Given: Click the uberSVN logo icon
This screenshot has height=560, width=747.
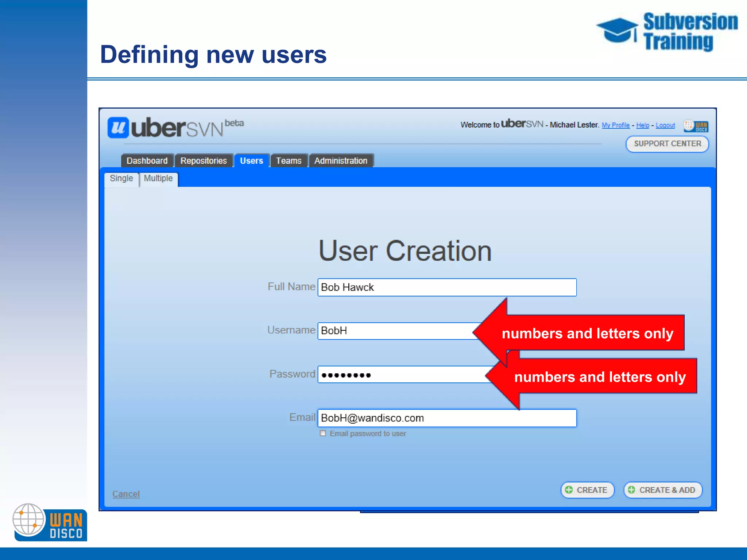Looking at the screenshot, I should pos(118,128).
